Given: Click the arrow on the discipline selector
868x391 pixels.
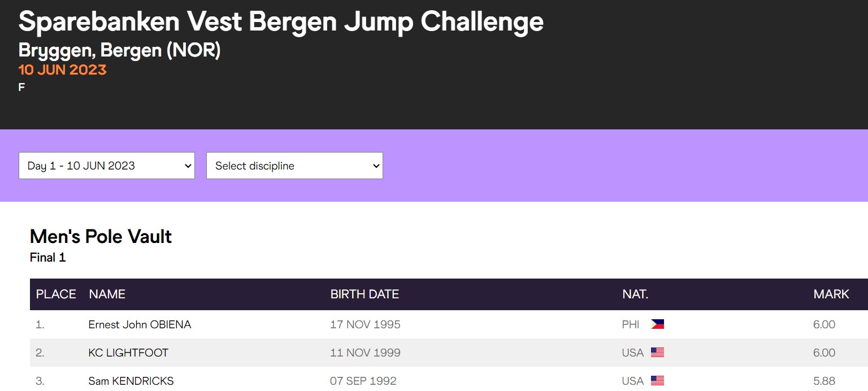Looking at the screenshot, I should coord(376,166).
